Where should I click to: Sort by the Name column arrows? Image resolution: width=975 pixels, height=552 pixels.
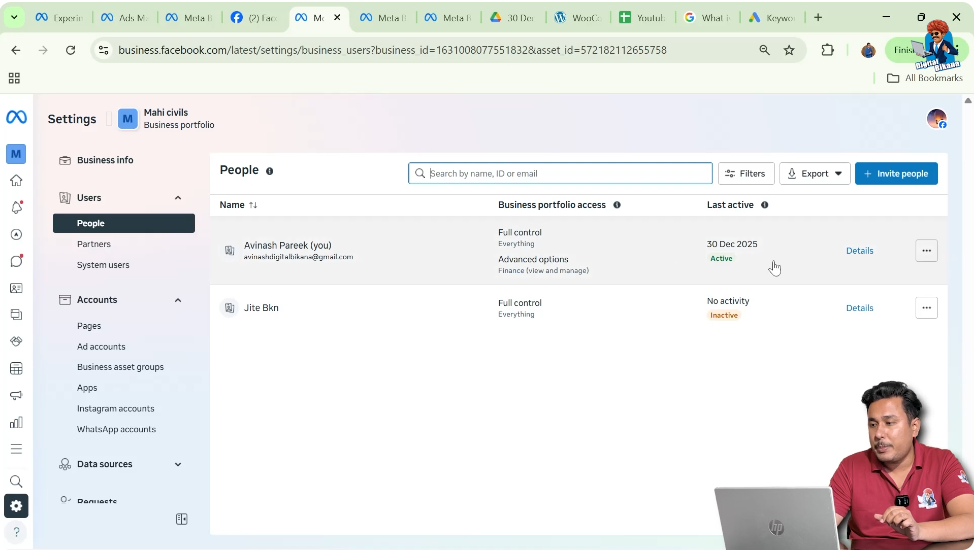pyautogui.click(x=253, y=205)
